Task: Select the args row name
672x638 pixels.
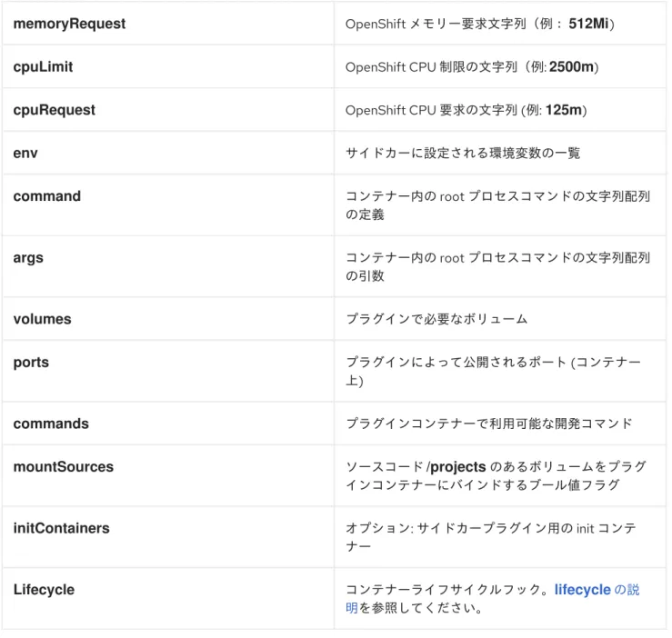Action: 28,258
